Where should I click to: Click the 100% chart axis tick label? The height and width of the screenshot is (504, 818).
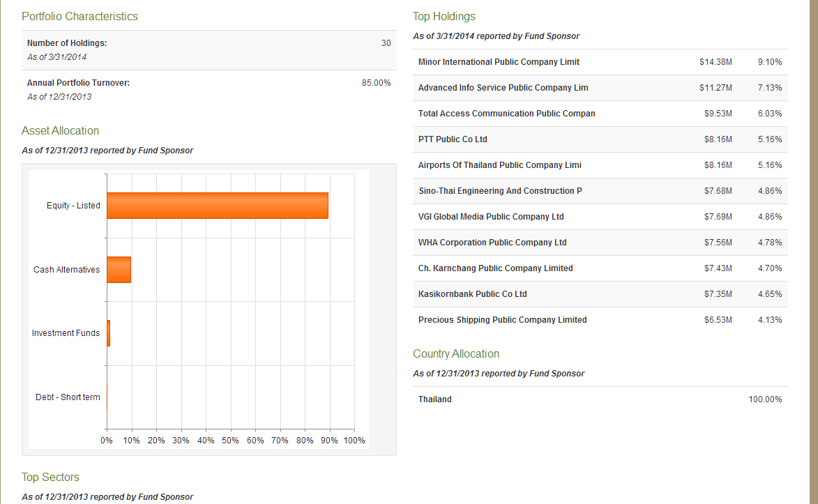[x=354, y=441]
